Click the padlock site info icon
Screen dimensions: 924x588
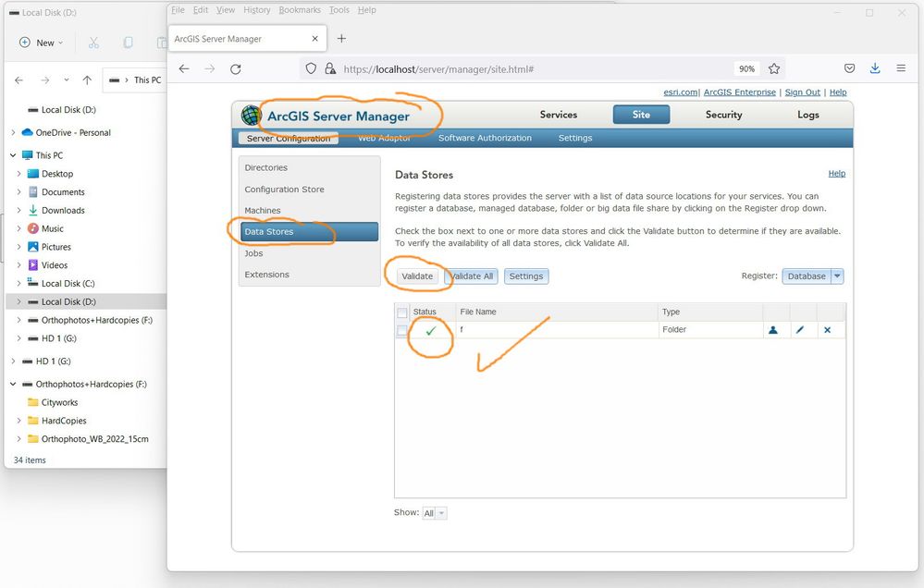(x=330, y=69)
